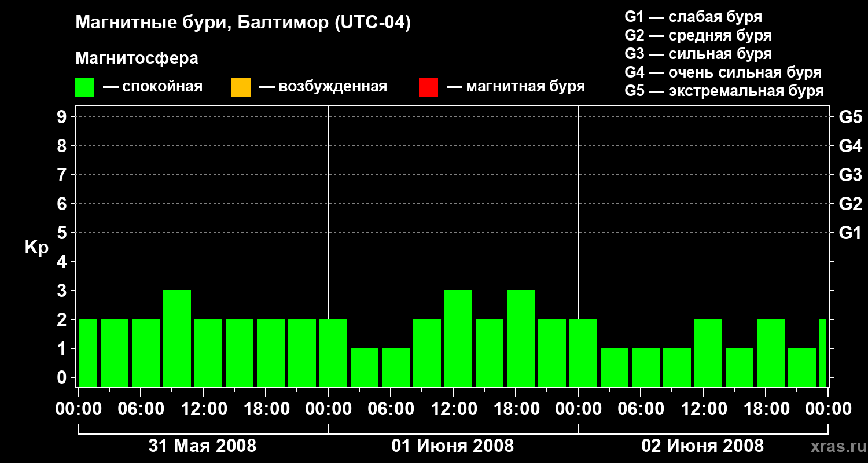Click the Kp 2 bar over 18:00 on 02 Июня
The width and height of the screenshot is (868, 463).
tap(771, 352)
